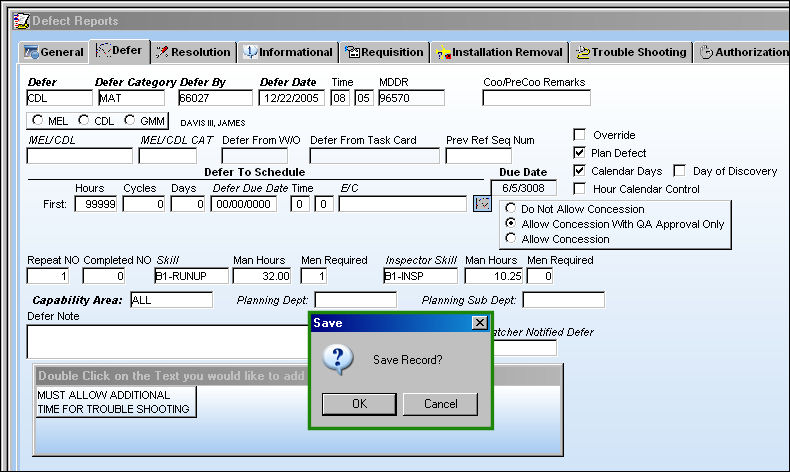The width and height of the screenshot is (790, 472).
Task: Check the Day of Discovery box
Action: coord(680,171)
